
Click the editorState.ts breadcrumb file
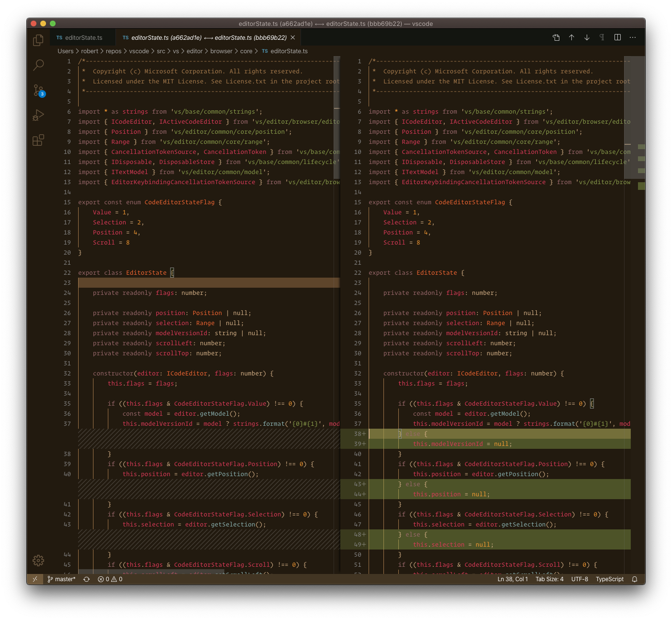(285, 51)
